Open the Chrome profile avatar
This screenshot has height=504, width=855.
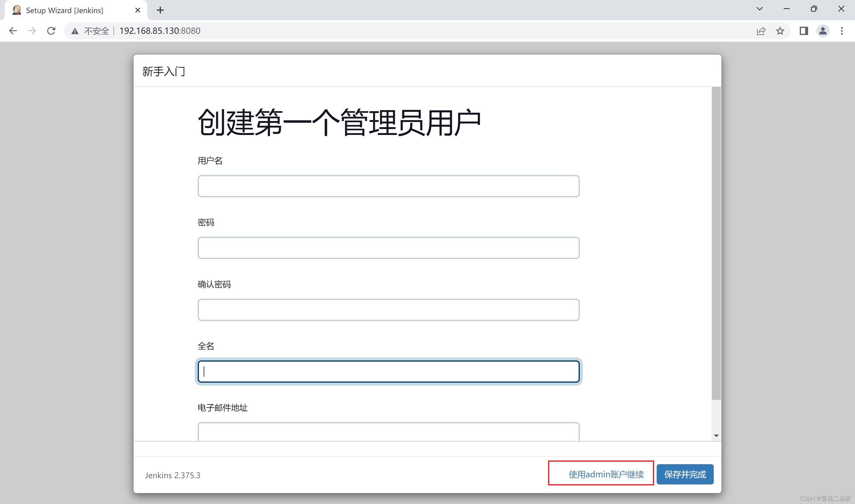pos(823,31)
